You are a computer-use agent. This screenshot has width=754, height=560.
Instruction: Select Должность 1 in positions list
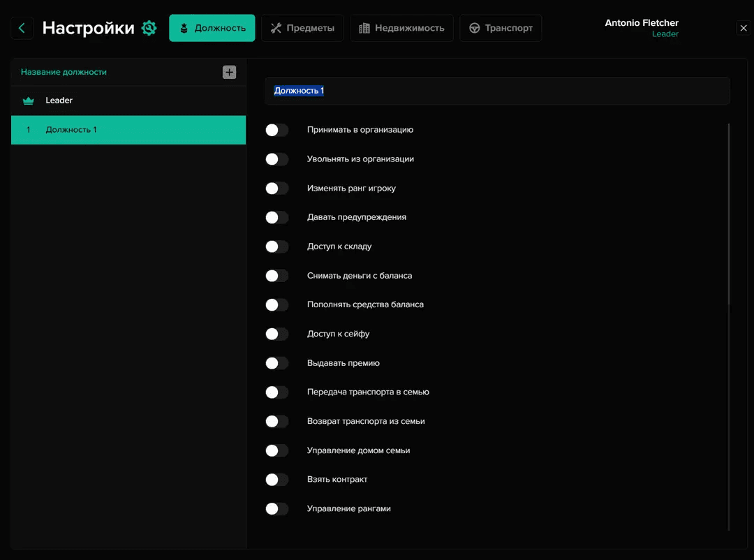point(128,130)
